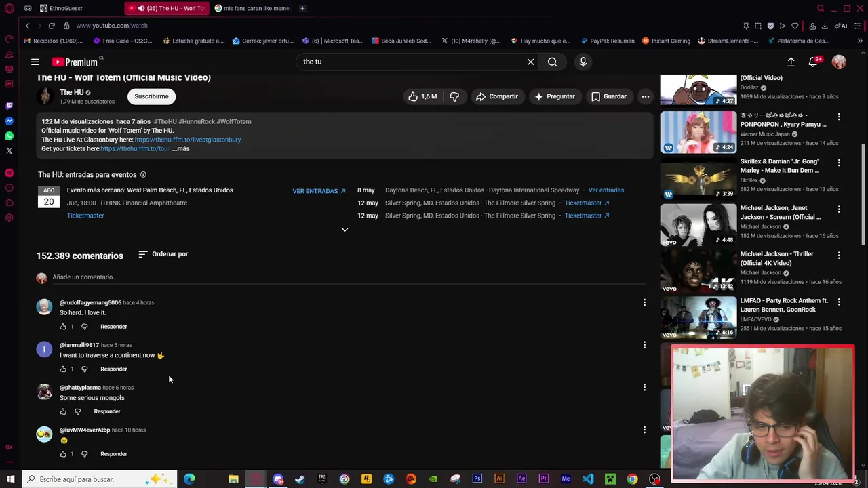
Task: Dislike the video thumbs-down button
Action: [x=454, y=96]
